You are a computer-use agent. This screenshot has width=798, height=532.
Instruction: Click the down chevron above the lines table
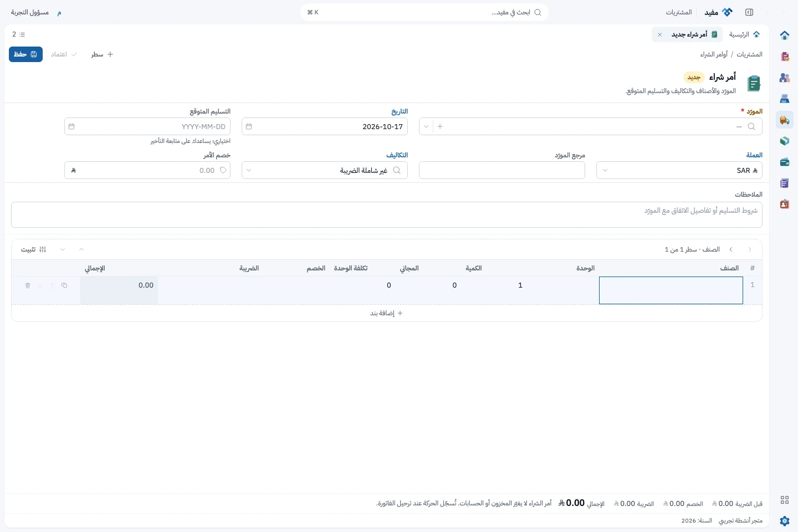[x=63, y=249]
